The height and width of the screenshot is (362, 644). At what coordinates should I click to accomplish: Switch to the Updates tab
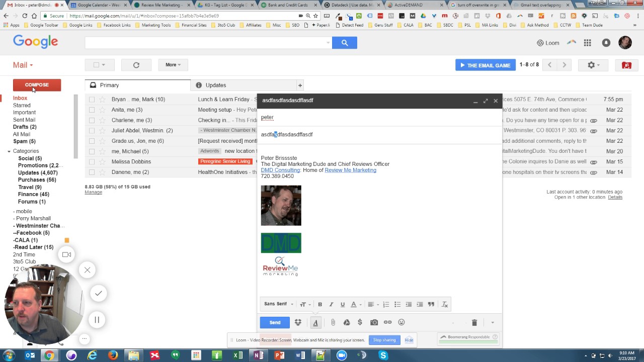(x=243, y=85)
